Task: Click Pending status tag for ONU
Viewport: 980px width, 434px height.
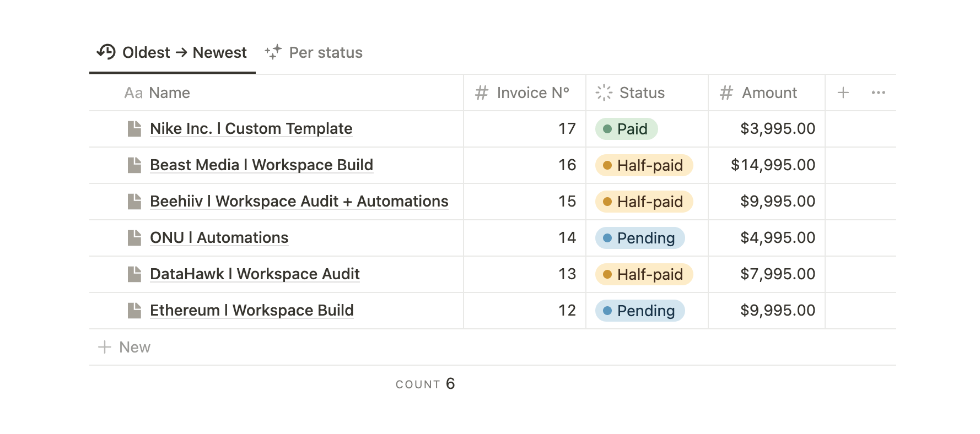Action: [x=640, y=238]
